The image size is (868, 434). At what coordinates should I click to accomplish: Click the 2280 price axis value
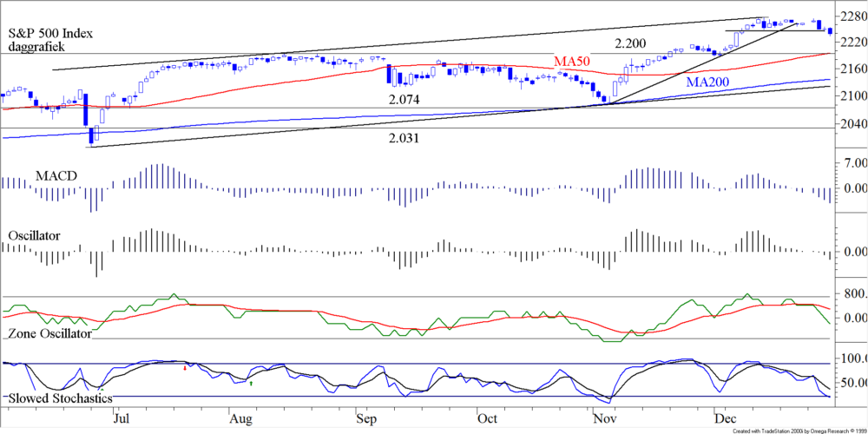click(854, 15)
